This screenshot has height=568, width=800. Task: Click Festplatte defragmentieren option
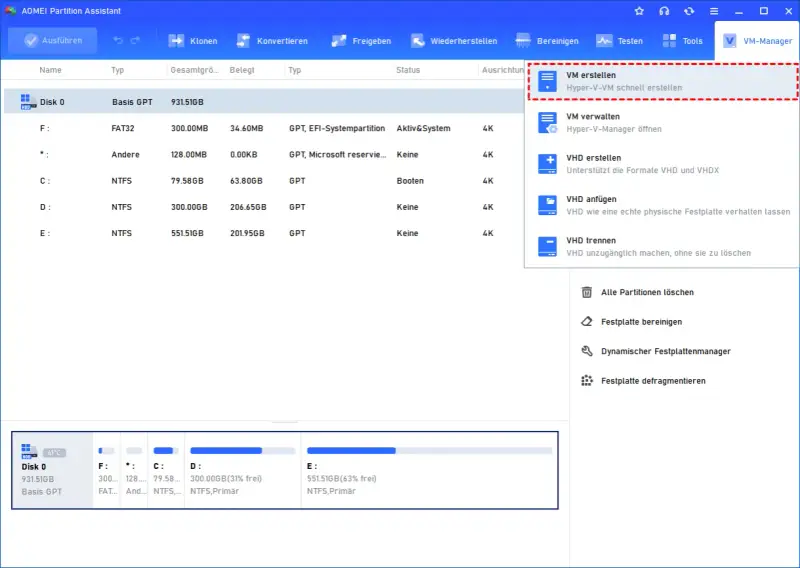pyautogui.click(x=643, y=381)
